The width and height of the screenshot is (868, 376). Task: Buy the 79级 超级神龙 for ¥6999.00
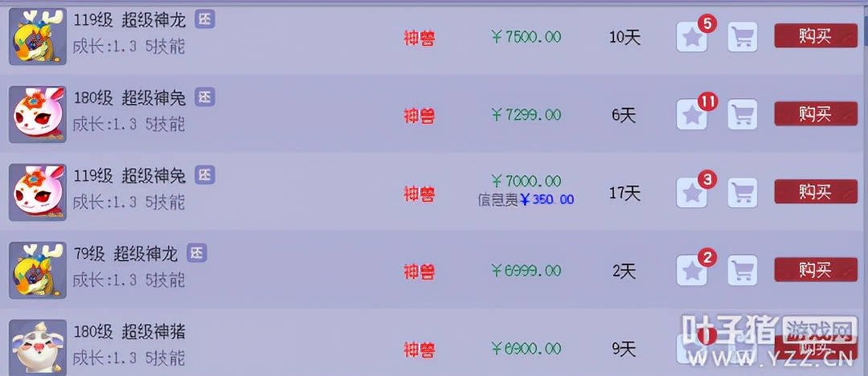(x=815, y=270)
